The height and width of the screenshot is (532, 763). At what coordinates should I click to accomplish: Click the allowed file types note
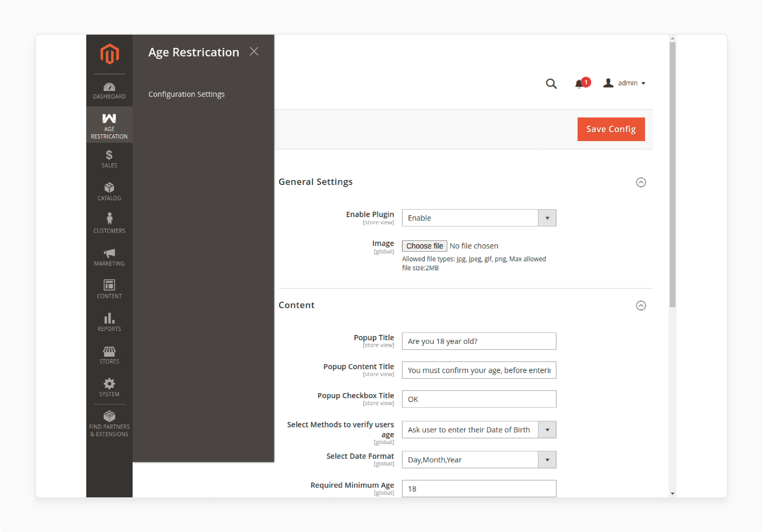474,263
